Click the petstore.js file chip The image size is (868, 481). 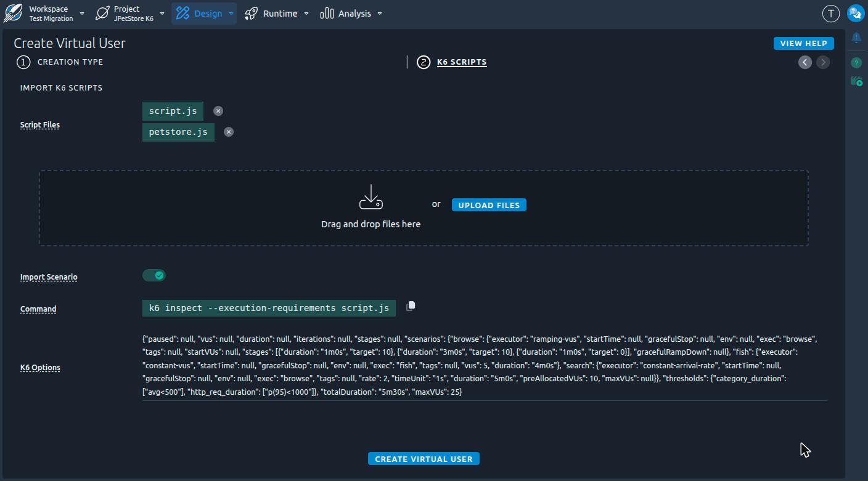[178, 132]
